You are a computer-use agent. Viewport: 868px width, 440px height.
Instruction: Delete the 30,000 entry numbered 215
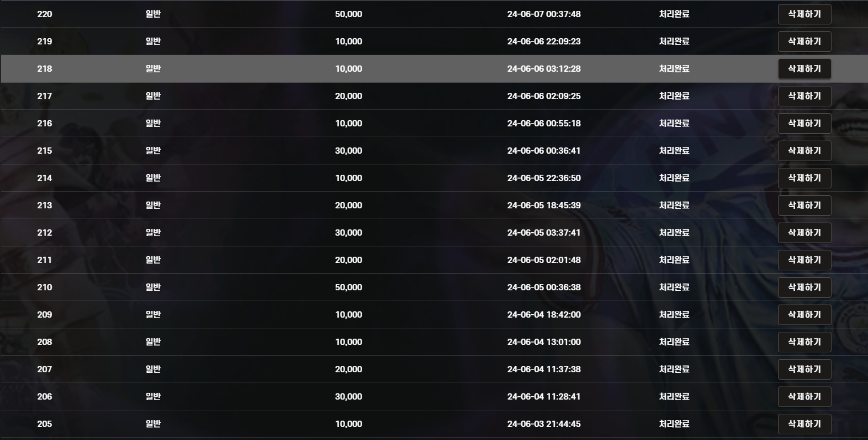click(x=804, y=151)
